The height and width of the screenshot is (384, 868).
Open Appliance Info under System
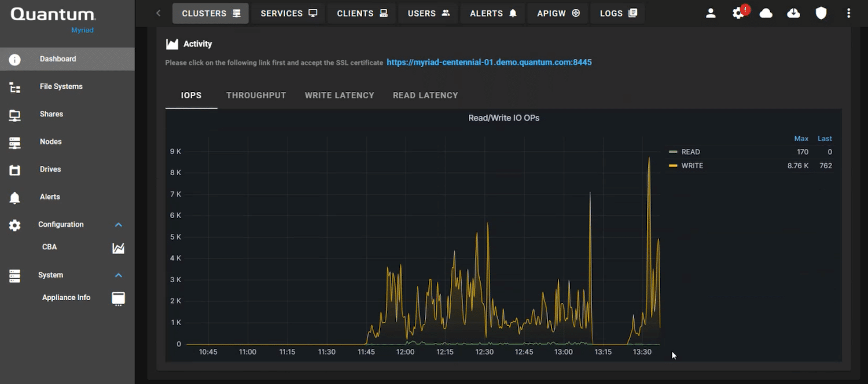(x=67, y=298)
